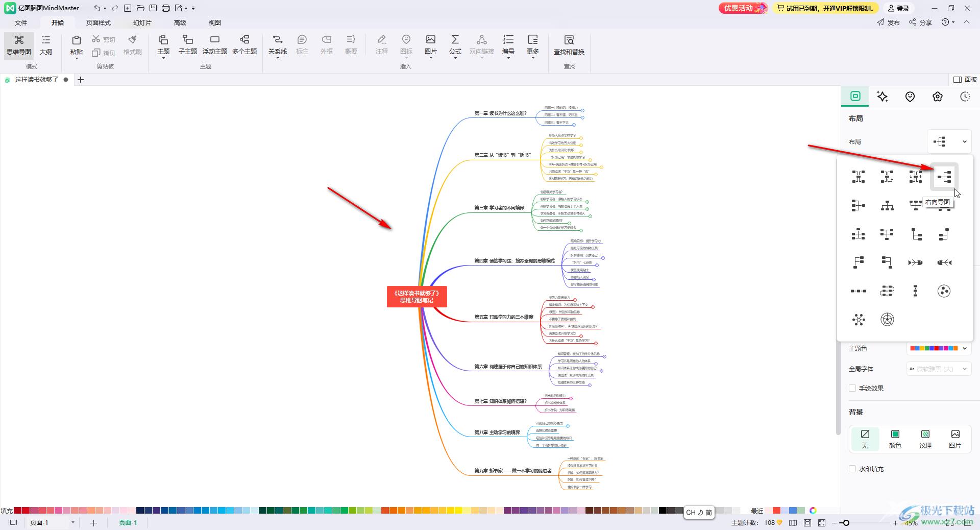Add a new document tab with plus
Image resolution: width=980 pixels, height=530 pixels.
pyautogui.click(x=80, y=80)
